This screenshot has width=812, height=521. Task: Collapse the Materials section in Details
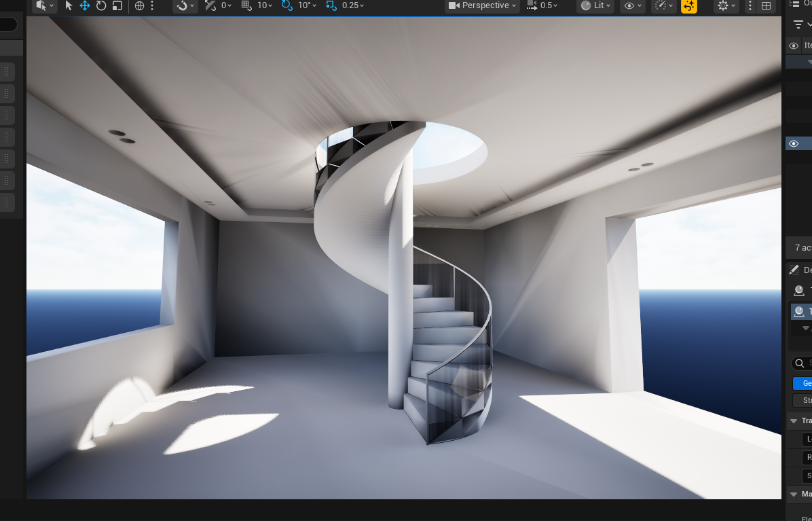(x=794, y=494)
